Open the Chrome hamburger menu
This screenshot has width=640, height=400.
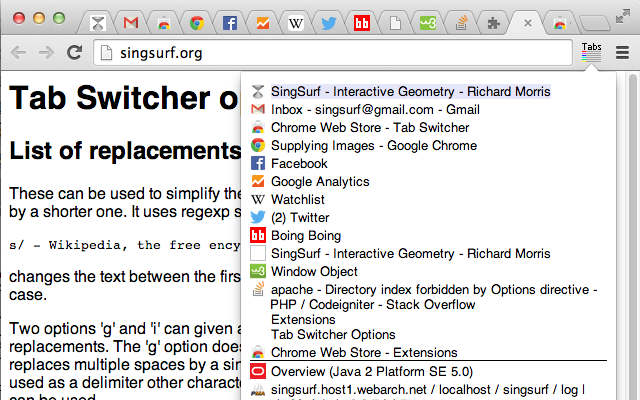pos(622,52)
